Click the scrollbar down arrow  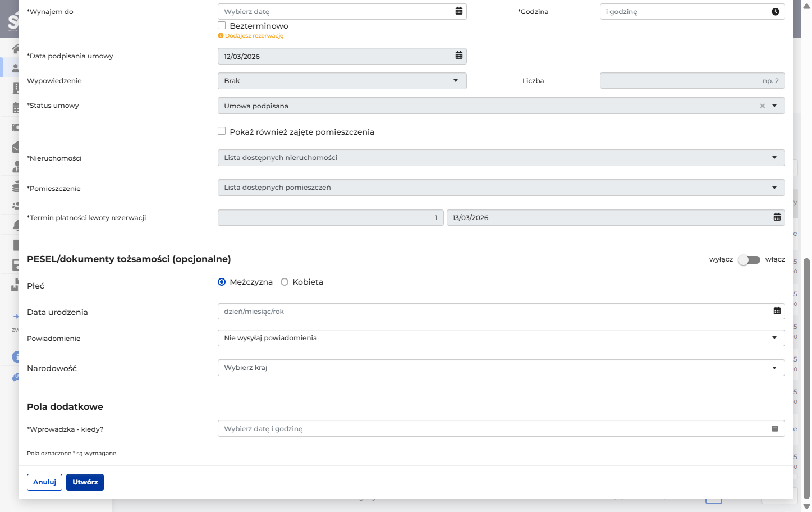click(807, 506)
